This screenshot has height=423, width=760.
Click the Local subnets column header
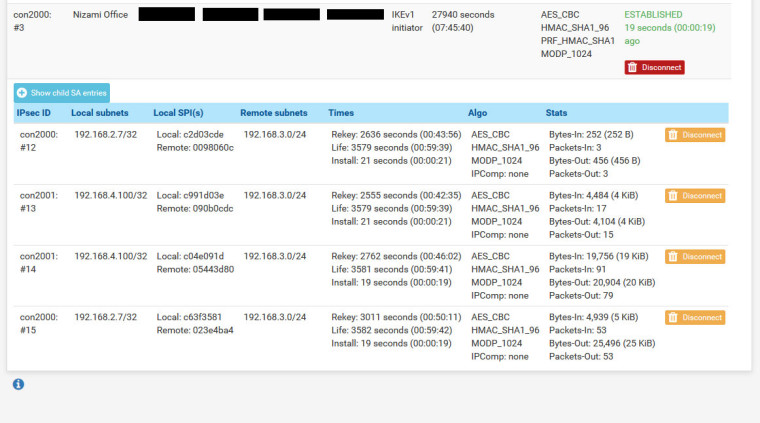[x=100, y=113]
